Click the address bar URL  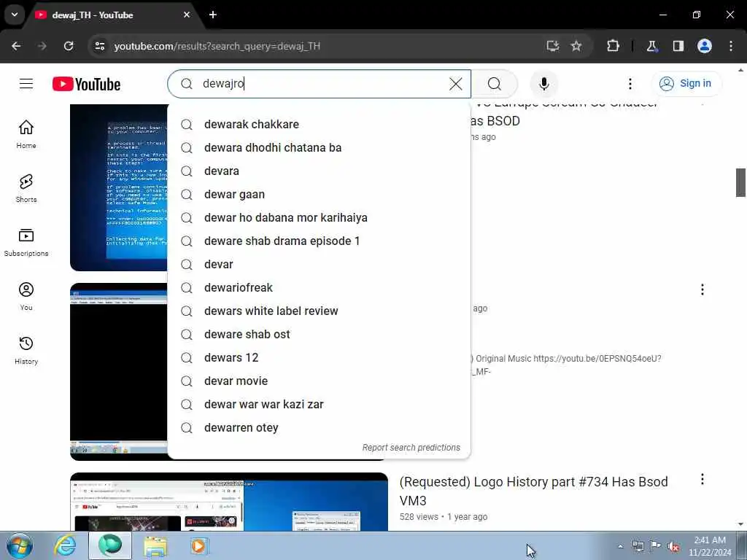(217, 46)
